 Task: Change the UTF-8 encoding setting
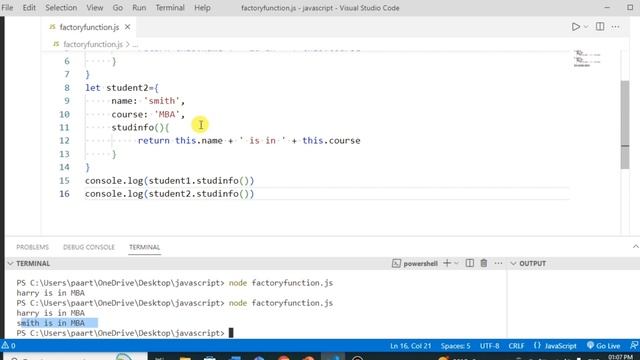pos(489,346)
